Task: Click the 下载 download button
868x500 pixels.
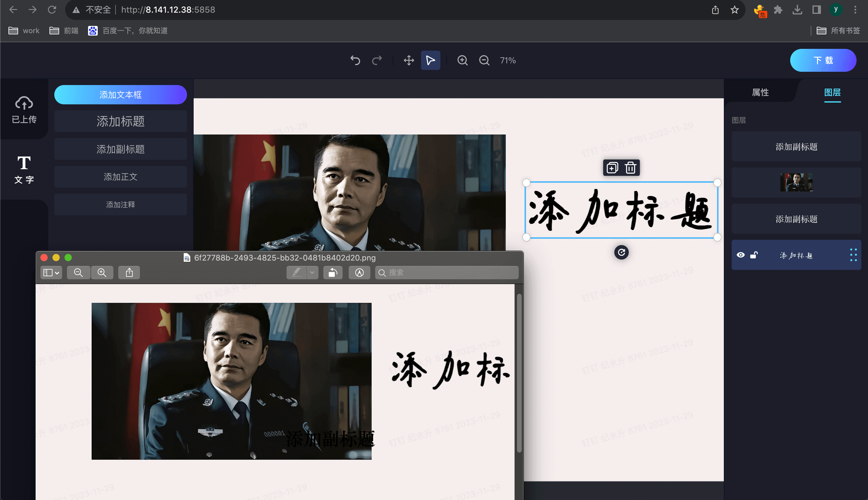Action: [x=823, y=60]
